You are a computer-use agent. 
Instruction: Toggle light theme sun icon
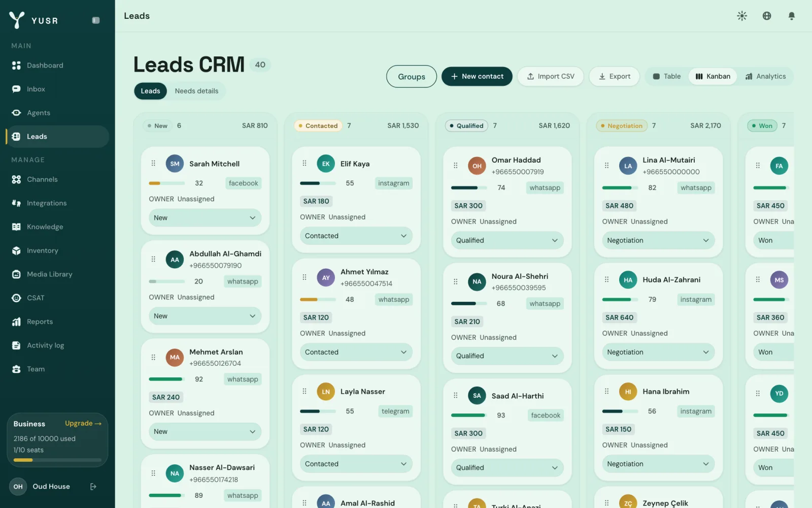pyautogui.click(x=742, y=16)
